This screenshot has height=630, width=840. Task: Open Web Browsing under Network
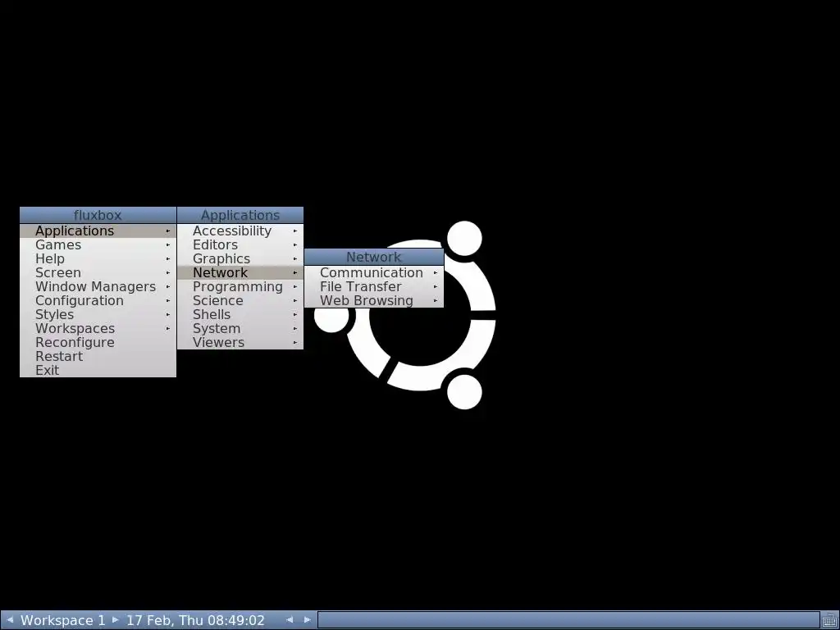[x=374, y=300]
